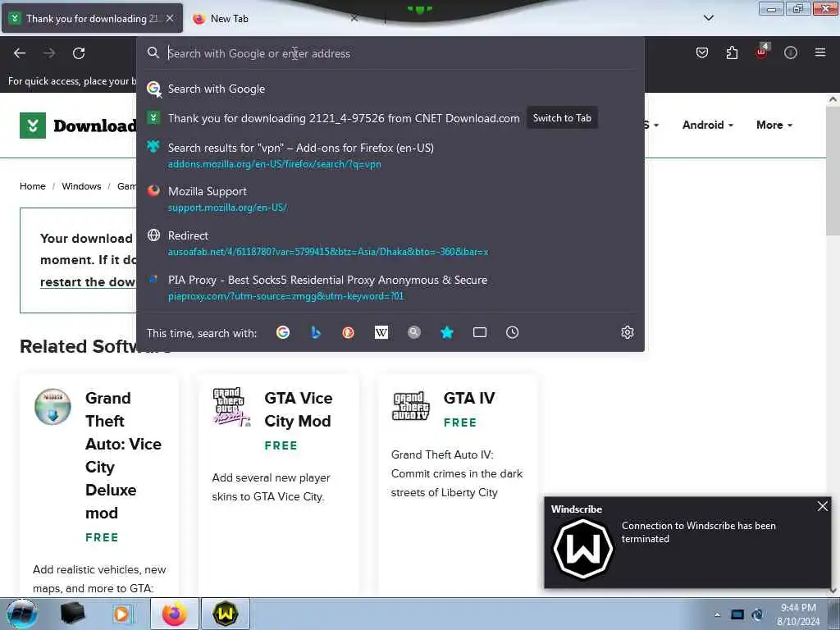The image size is (840, 630).
Task: Search open Tabs using tab icon
Action: [479, 333]
